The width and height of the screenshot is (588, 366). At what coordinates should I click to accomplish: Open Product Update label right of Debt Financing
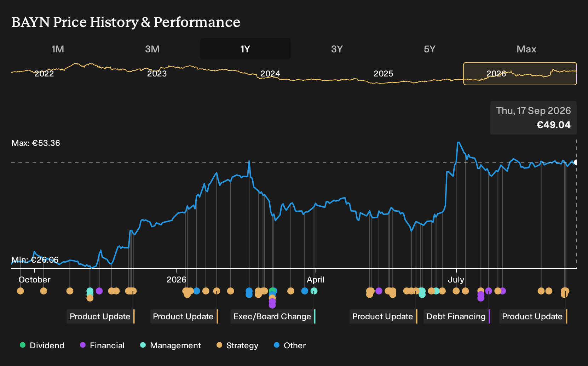tap(533, 316)
